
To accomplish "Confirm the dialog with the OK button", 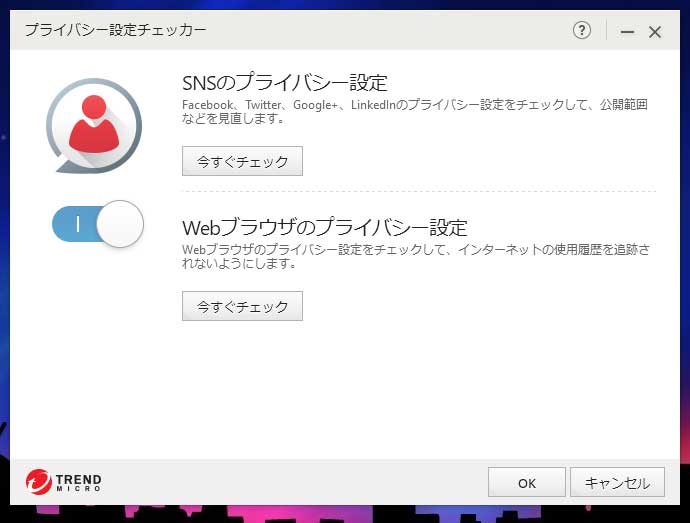I will 527,482.
